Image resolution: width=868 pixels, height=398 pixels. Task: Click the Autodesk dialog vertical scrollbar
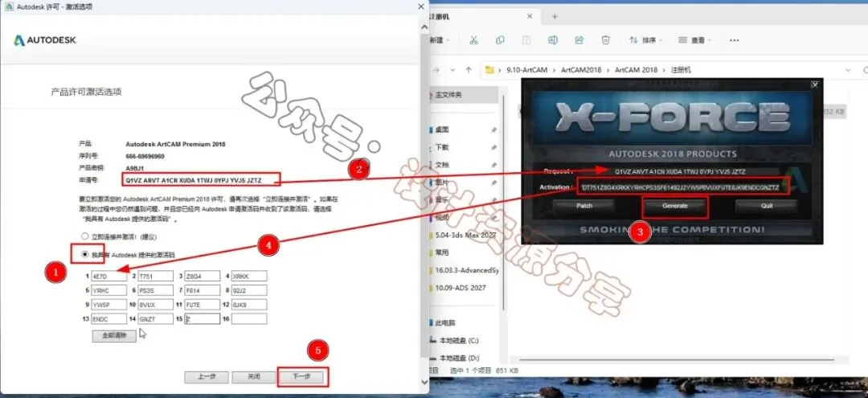point(424,194)
